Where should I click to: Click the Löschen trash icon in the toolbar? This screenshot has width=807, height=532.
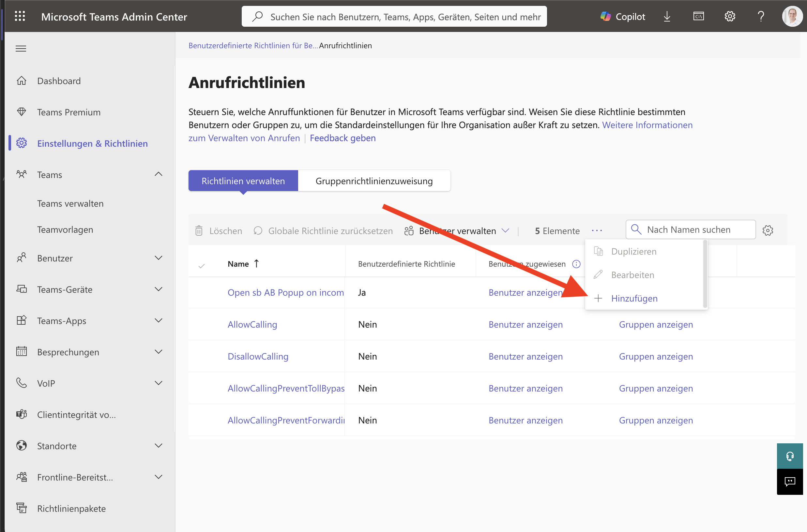pyautogui.click(x=199, y=230)
